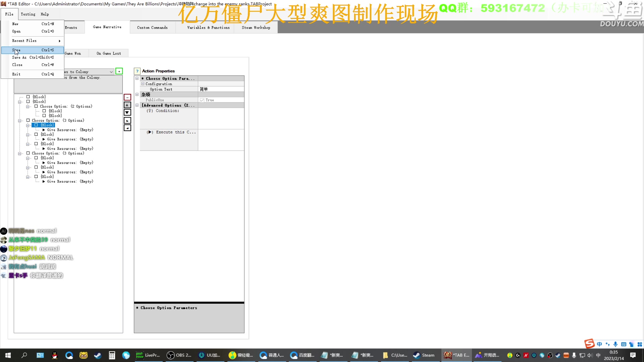644x362 pixels.
Task: Open the action type combo box dropdown
Action: pyautogui.click(x=111, y=71)
